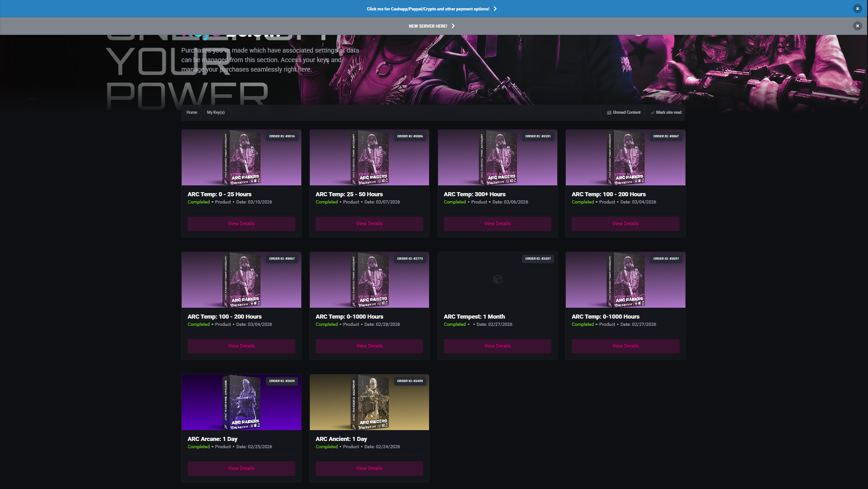View Details for 0-1000 Hours dated 02/27/2026
This screenshot has width=868, height=489.
pos(625,346)
